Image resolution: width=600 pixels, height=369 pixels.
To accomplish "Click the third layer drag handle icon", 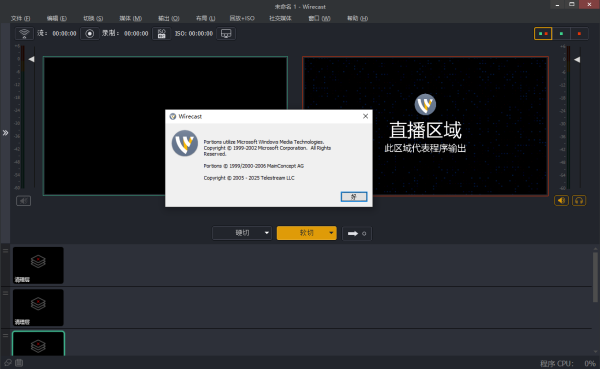I will tap(6, 335).
